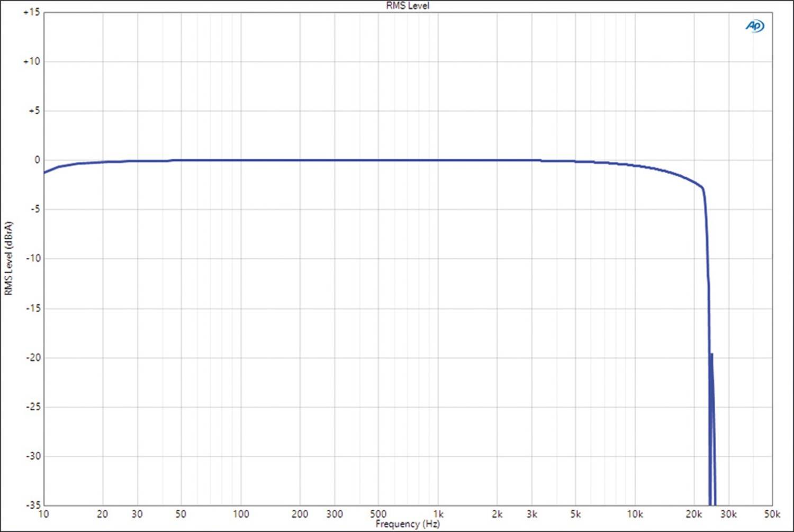Click the '+5' y-axis value
794x532 pixels.
pos(34,111)
